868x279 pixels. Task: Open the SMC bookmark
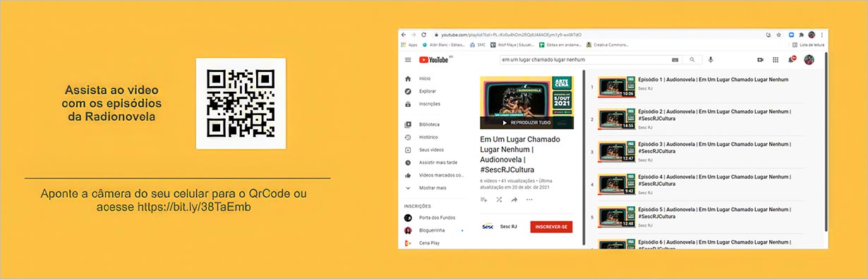[x=478, y=44]
